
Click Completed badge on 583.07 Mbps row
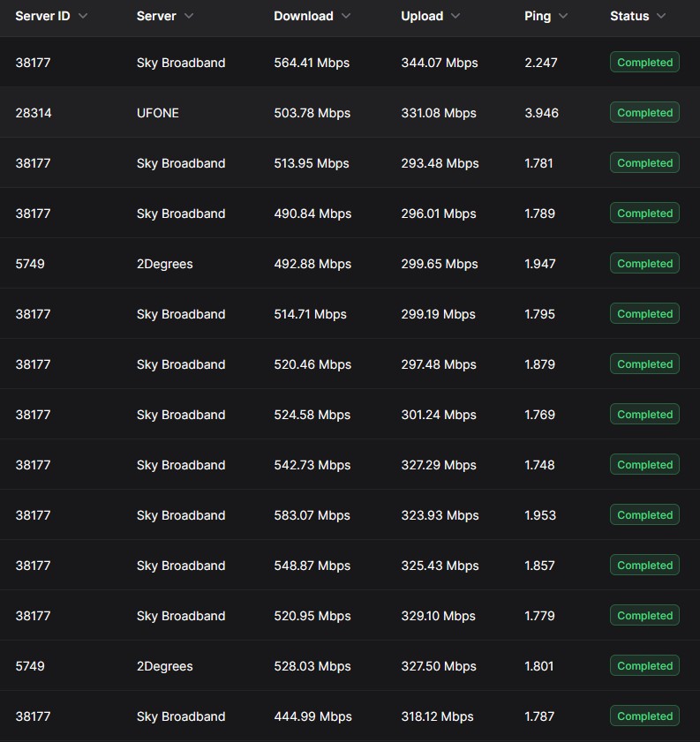tap(644, 515)
